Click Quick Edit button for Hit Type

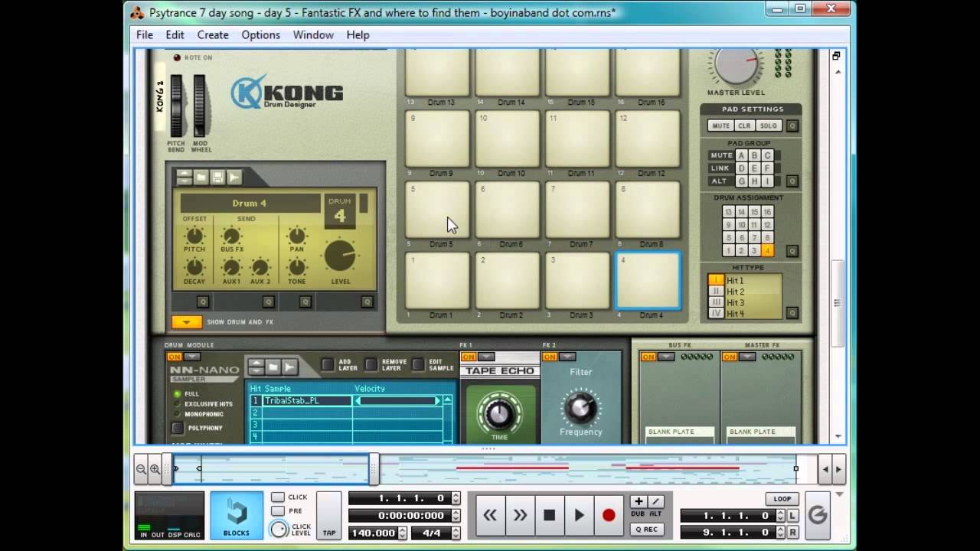tap(792, 313)
